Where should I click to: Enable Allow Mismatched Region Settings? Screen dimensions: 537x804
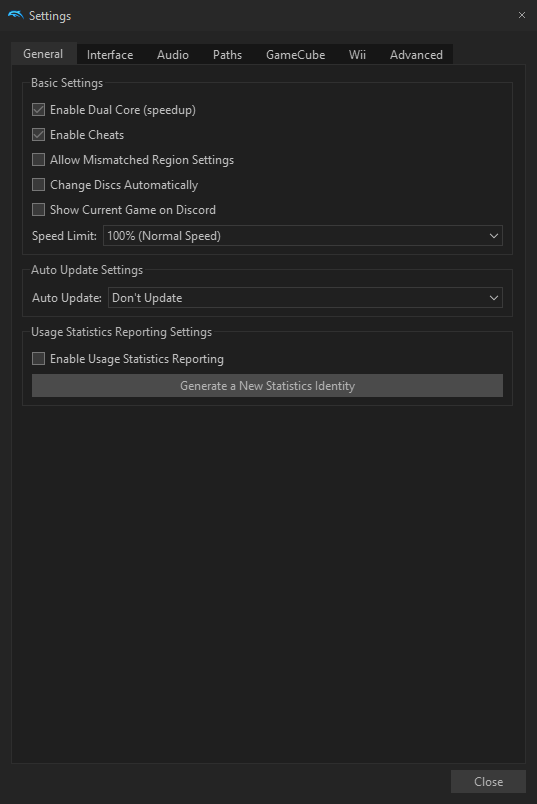click(x=38, y=160)
